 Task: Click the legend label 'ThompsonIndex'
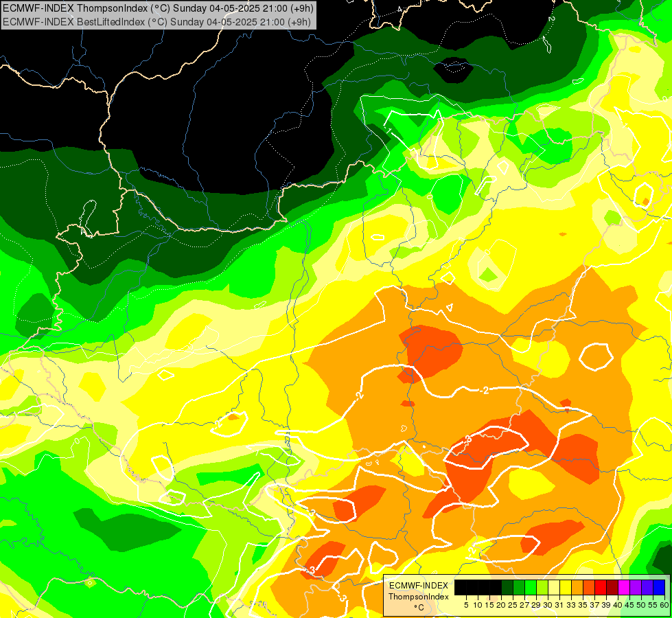click(x=419, y=597)
